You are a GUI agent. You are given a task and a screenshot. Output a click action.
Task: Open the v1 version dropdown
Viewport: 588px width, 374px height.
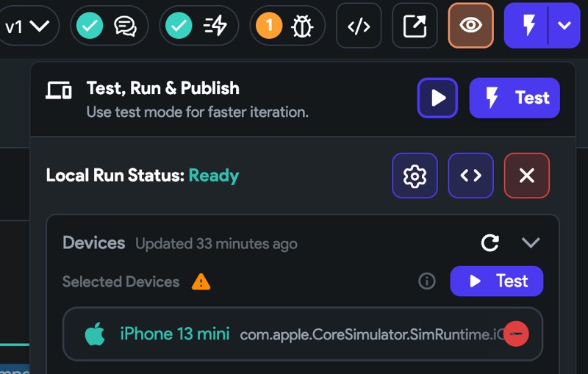point(27,26)
